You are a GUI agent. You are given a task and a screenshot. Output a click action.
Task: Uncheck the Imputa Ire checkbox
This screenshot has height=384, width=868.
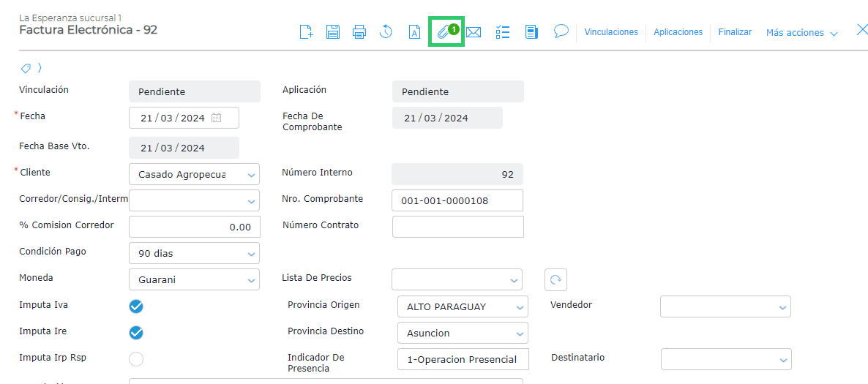click(136, 333)
